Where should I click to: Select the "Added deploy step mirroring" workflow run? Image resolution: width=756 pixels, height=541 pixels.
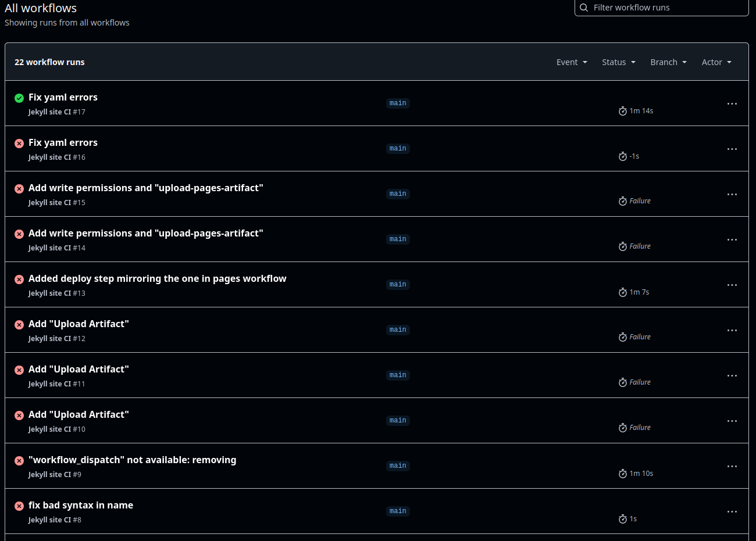[x=157, y=278]
